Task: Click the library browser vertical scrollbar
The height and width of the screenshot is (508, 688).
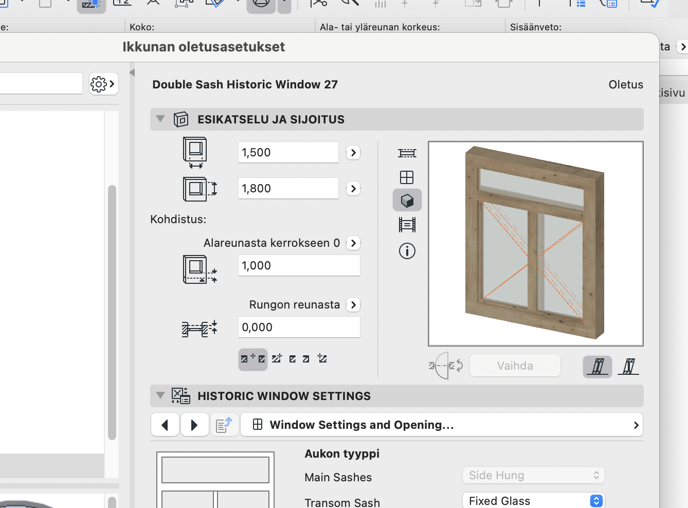Action: (x=112, y=312)
